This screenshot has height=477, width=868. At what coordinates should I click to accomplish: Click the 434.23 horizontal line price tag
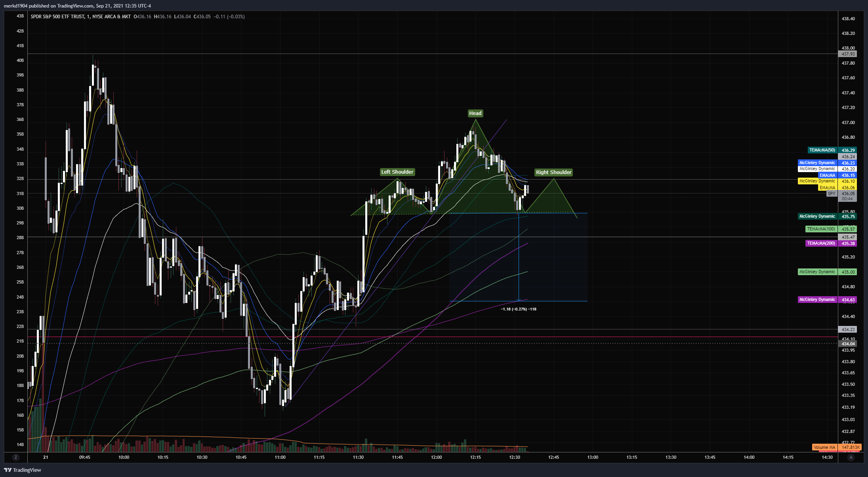[848, 329]
